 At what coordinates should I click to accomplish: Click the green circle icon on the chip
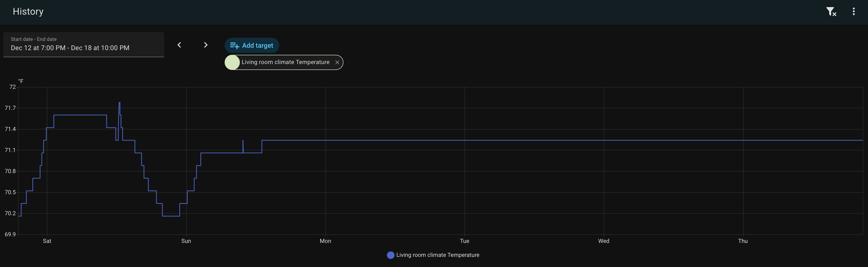tap(232, 62)
